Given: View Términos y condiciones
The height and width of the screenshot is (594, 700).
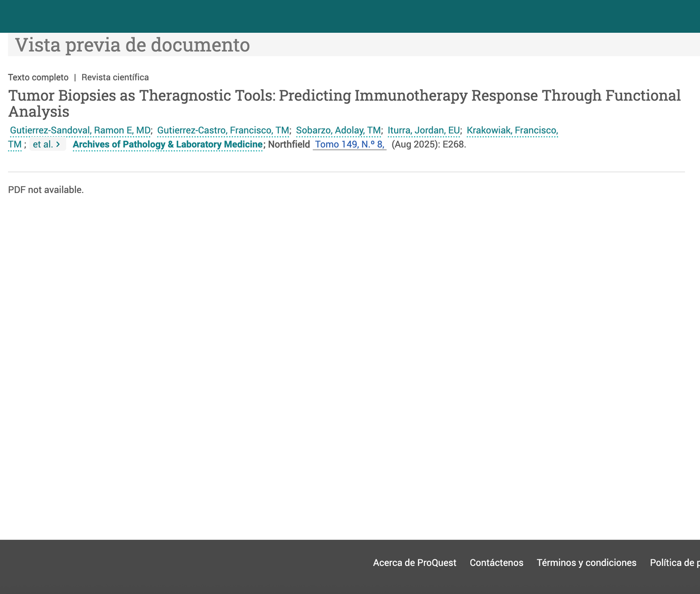Looking at the screenshot, I should [x=586, y=563].
